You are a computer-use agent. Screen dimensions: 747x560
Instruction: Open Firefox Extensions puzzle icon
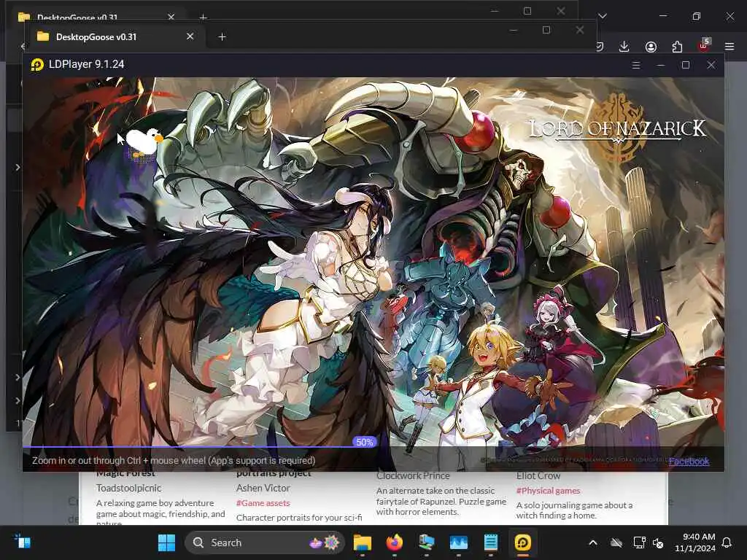pyautogui.click(x=677, y=47)
